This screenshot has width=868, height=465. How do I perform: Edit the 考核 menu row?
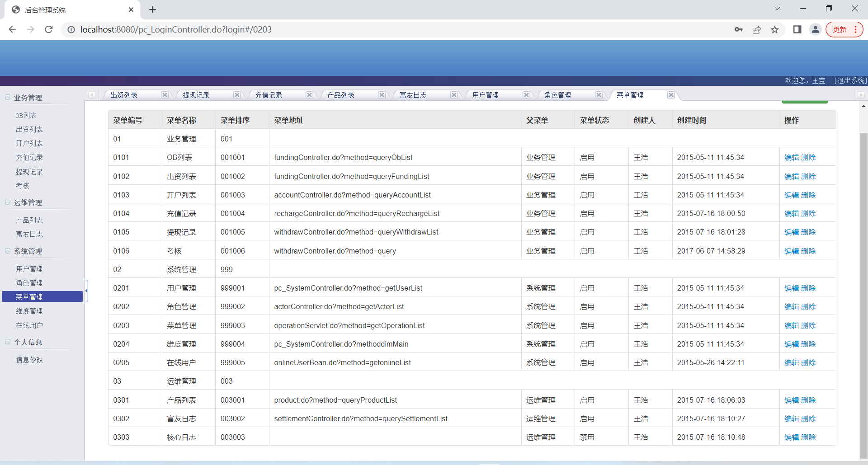click(791, 251)
